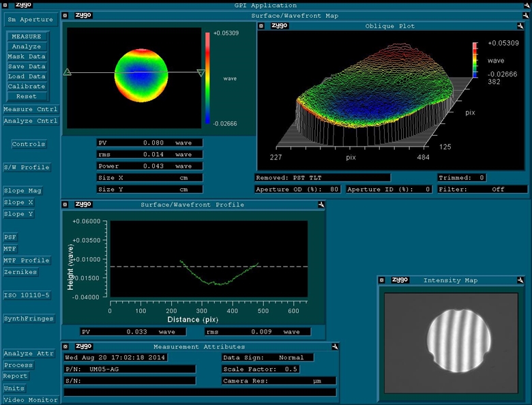Click the Power 0.043 wave field

click(x=149, y=166)
